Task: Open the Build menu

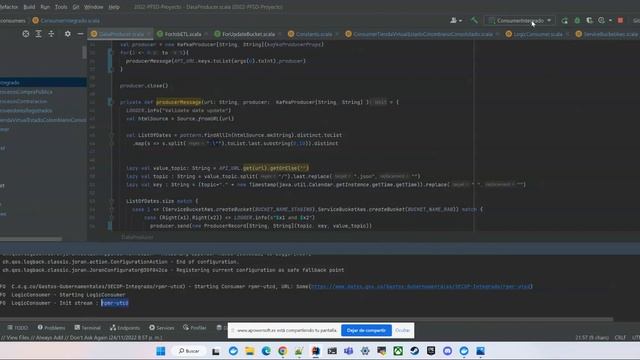Action: (29, 7)
